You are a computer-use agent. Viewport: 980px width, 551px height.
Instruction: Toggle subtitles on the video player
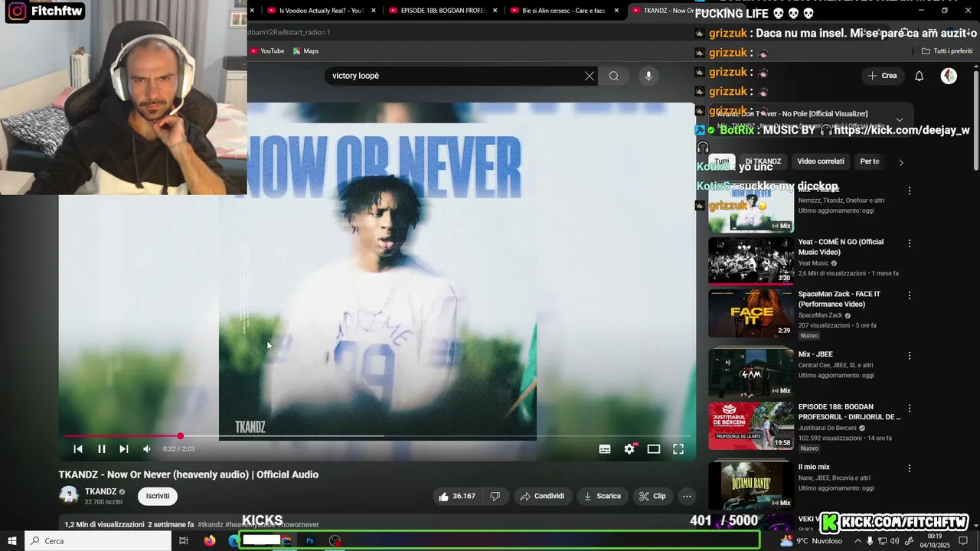[x=605, y=449]
